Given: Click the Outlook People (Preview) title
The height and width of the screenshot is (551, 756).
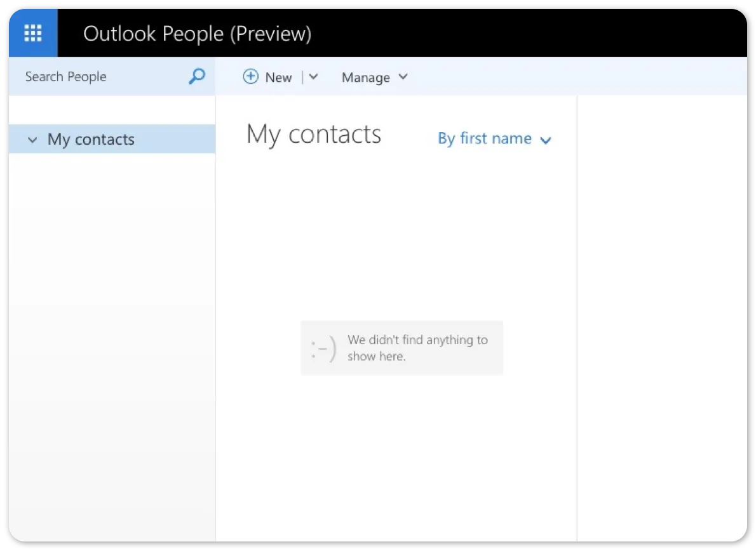Looking at the screenshot, I should click(x=197, y=34).
